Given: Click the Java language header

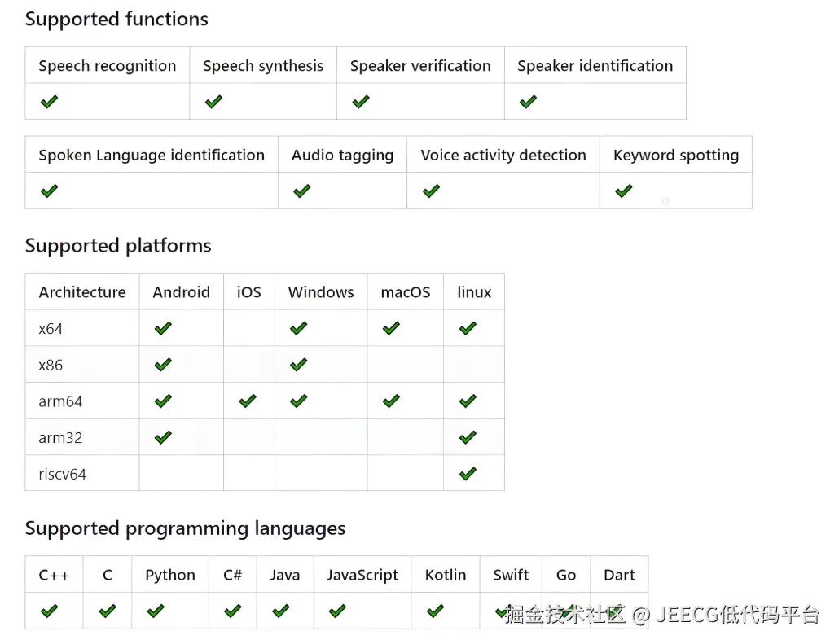Looking at the screenshot, I should 284,575.
